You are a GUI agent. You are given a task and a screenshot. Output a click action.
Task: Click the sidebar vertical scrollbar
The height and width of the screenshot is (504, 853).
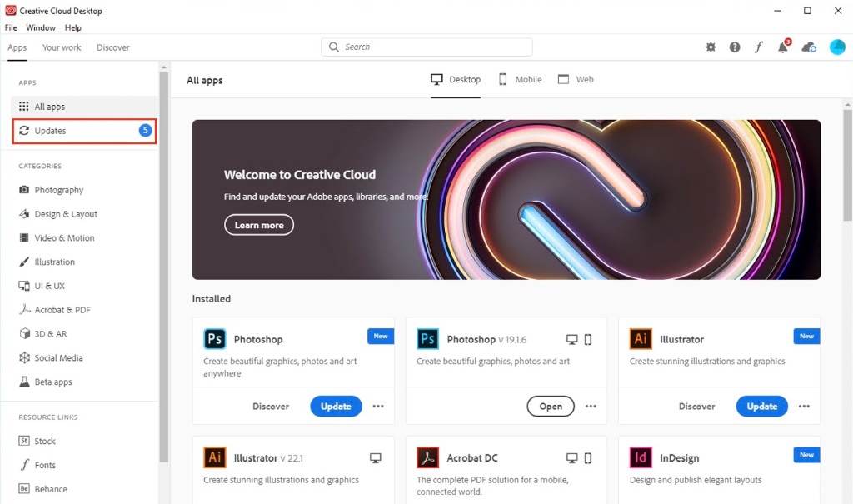point(164,267)
